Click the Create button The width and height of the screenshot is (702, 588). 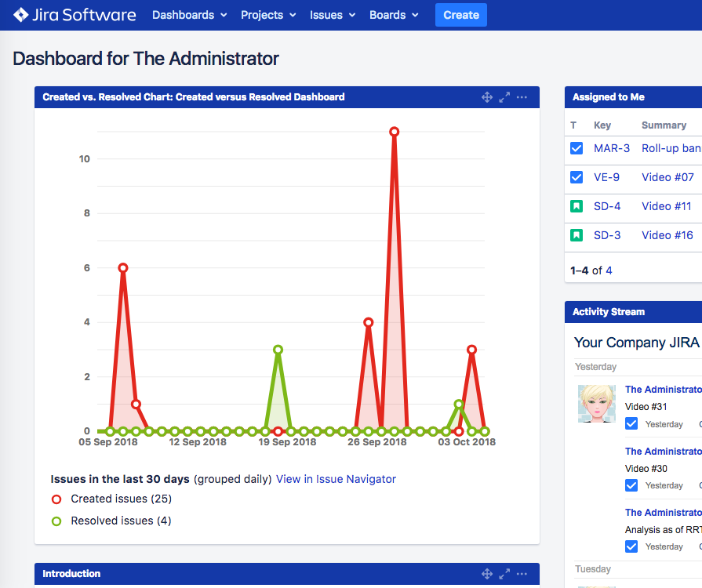[460, 15]
